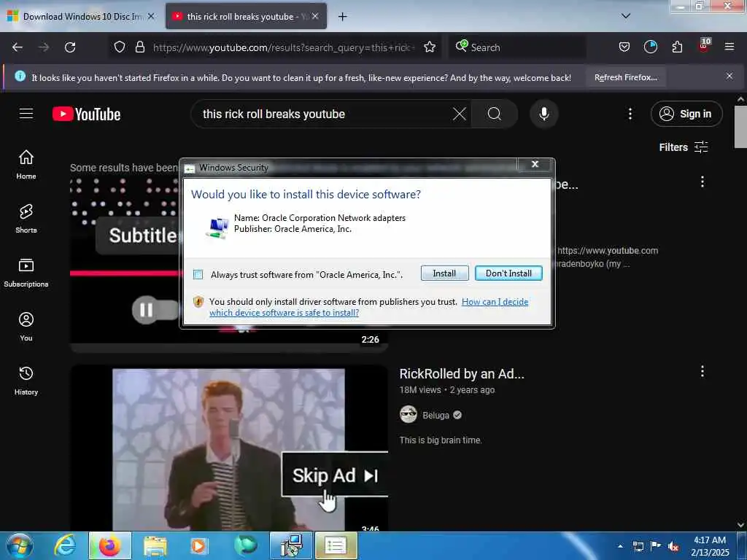Close the YouTube tab
Screen dimensions: 747x560
315,16
